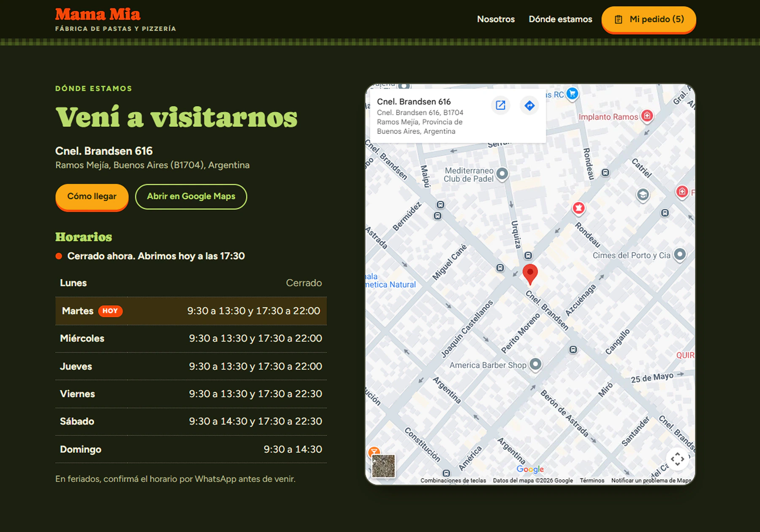Open larger map view icon

coord(500,105)
